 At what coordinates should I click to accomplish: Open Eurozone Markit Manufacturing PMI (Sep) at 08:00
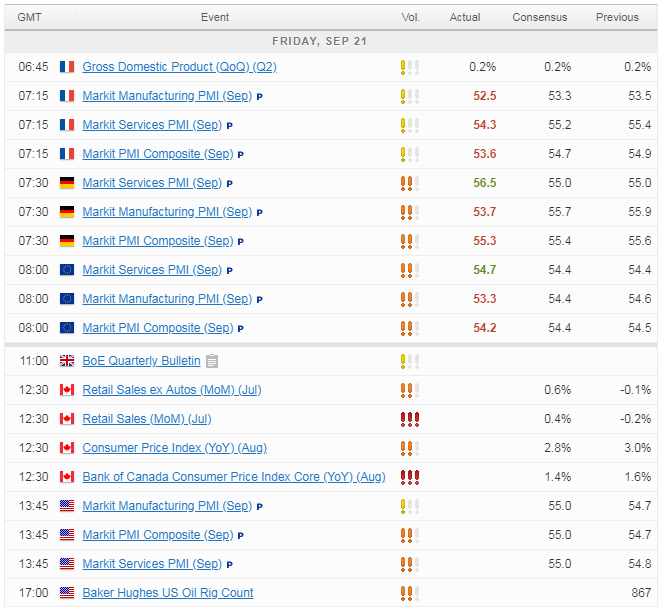coord(167,299)
